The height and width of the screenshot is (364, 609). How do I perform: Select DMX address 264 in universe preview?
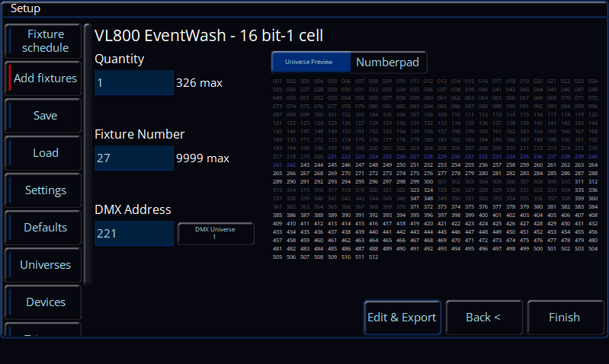tap(593, 165)
